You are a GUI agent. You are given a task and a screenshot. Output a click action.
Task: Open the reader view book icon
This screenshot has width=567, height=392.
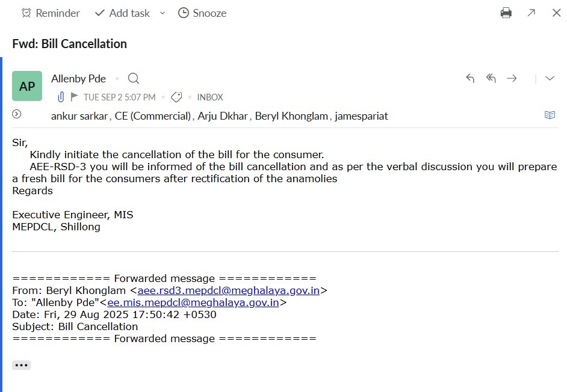tap(550, 115)
